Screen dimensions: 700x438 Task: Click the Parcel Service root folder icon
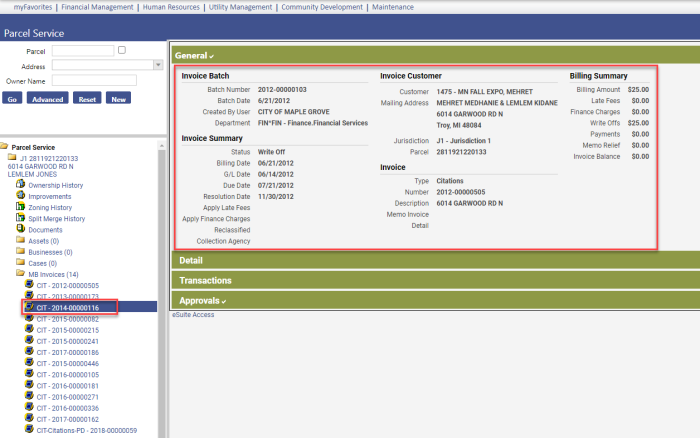(4, 146)
